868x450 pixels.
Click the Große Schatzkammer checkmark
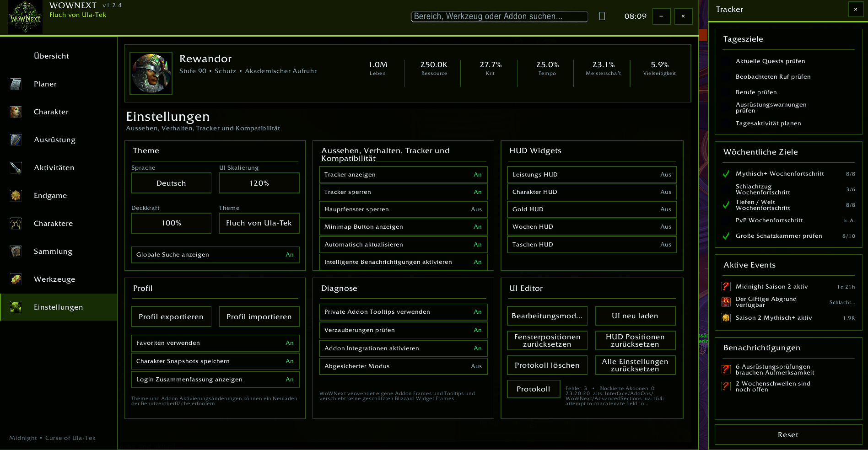[x=726, y=236]
